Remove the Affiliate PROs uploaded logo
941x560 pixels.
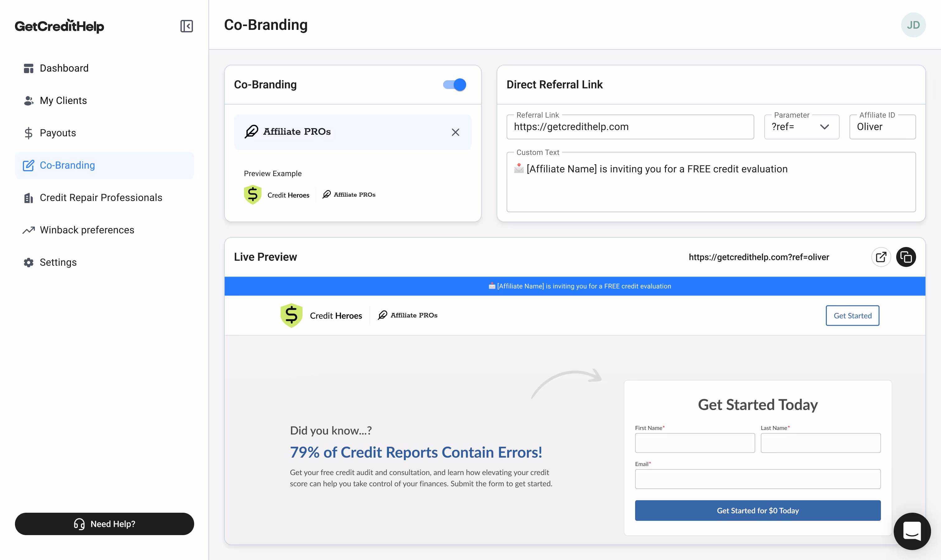point(456,132)
